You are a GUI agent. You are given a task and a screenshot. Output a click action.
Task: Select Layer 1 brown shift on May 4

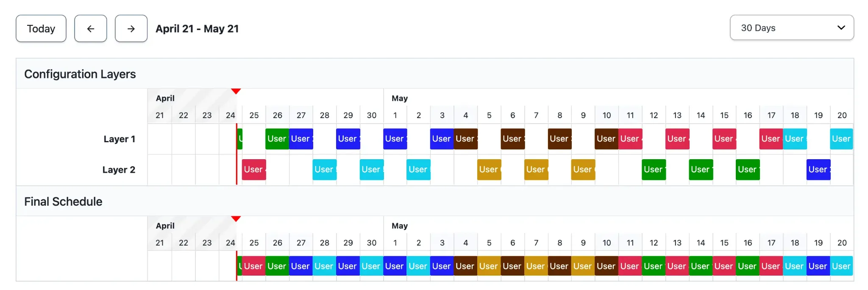pyautogui.click(x=466, y=139)
